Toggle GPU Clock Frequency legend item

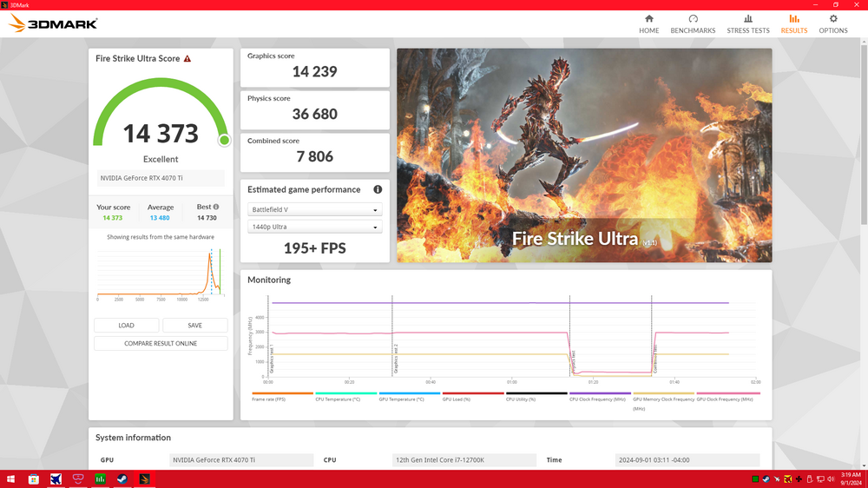(x=727, y=396)
